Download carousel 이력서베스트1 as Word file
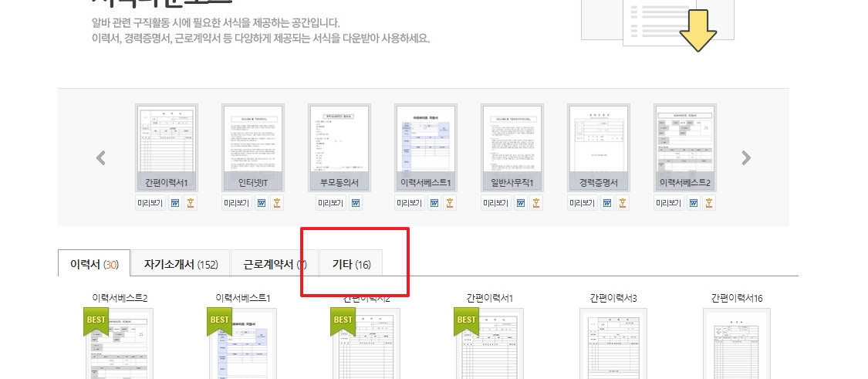The width and height of the screenshot is (868, 379). [x=434, y=203]
